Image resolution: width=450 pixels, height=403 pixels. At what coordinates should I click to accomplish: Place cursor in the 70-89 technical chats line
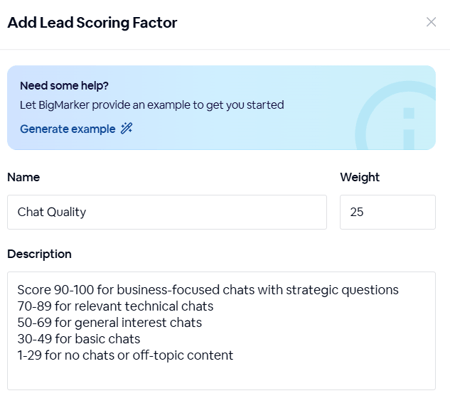pos(115,306)
